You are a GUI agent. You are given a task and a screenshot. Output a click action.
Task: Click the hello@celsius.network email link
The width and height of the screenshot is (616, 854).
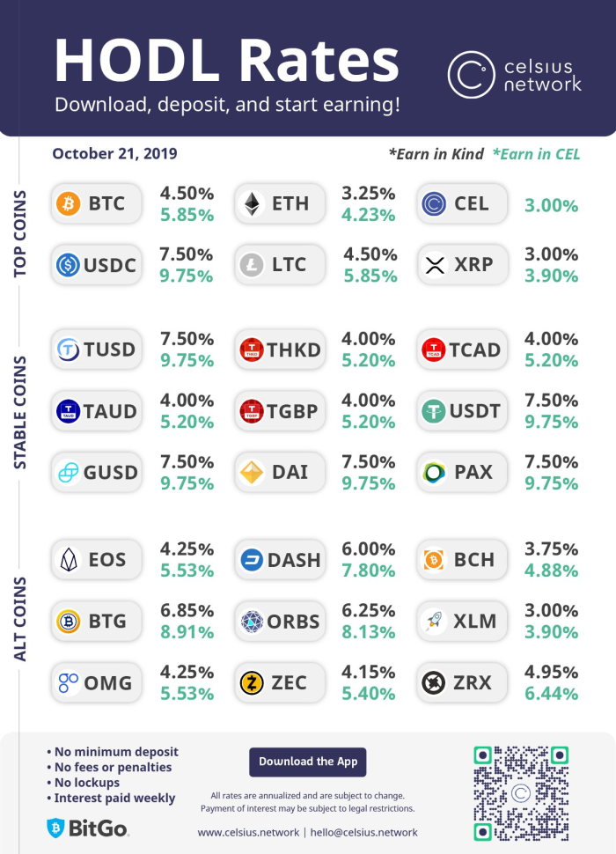(x=363, y=832)
